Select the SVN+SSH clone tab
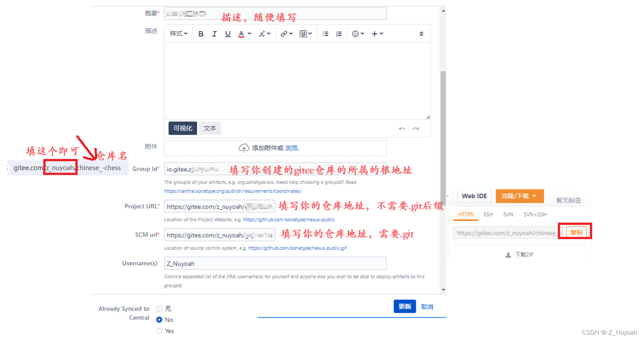 click(x=535, y=215)
